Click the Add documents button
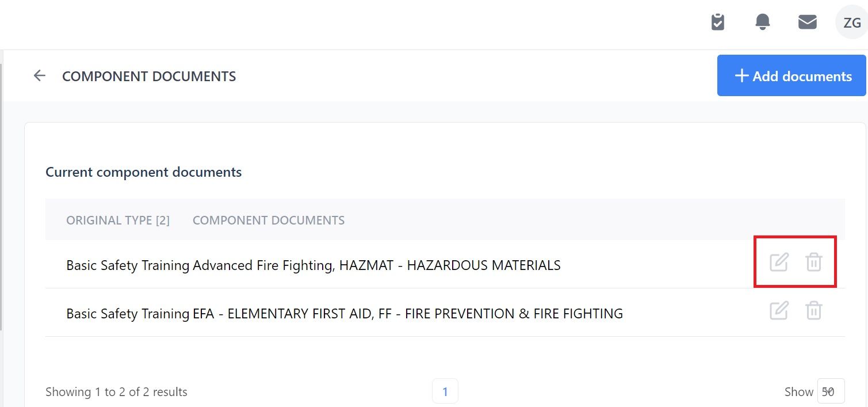The image size is (868, 407). 791,75
